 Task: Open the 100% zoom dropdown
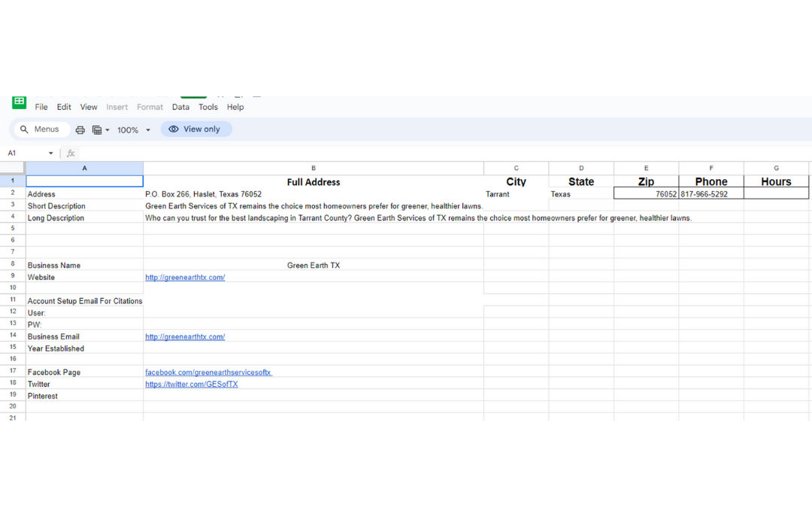click(x=134, y=130)
